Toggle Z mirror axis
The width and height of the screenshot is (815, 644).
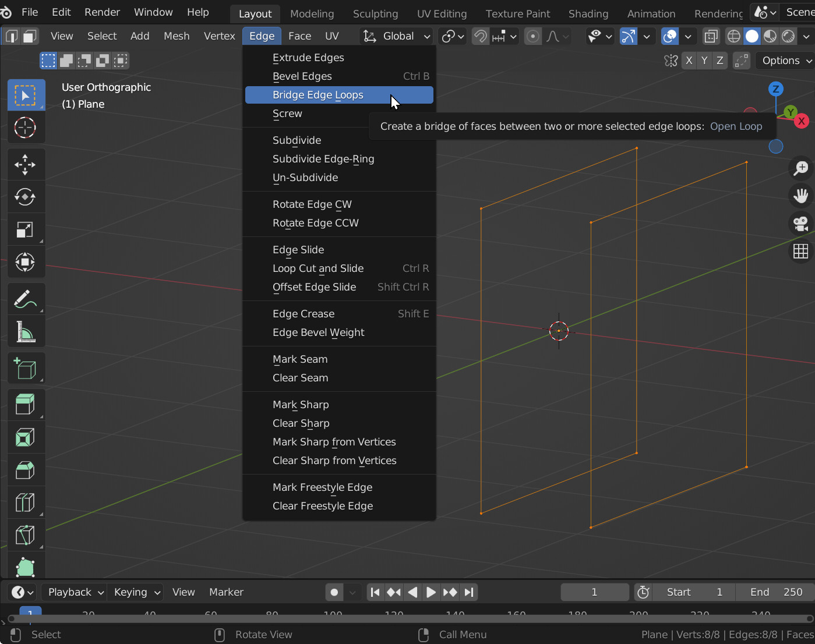point(720,61)
